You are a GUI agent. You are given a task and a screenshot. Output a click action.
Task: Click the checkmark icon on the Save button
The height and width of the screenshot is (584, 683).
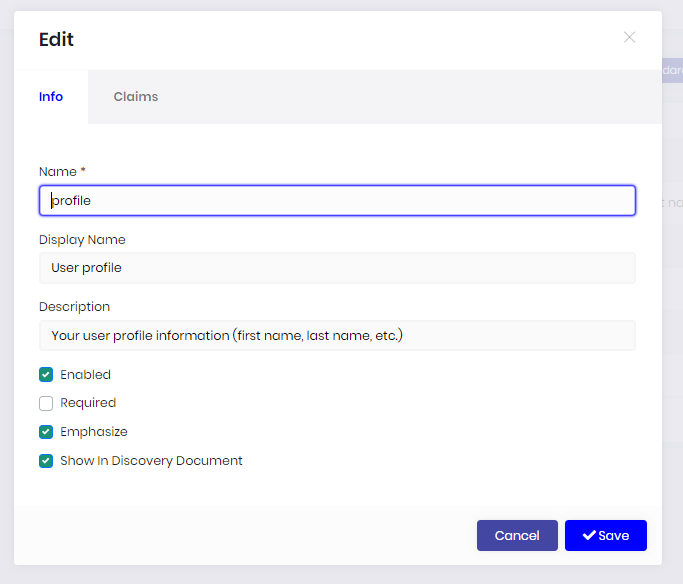(x=589, y=536)
